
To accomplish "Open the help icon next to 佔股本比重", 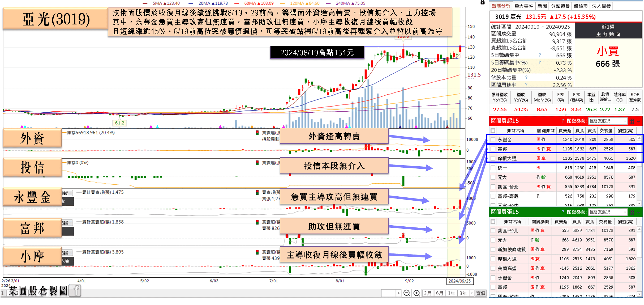I will [526, 77].
